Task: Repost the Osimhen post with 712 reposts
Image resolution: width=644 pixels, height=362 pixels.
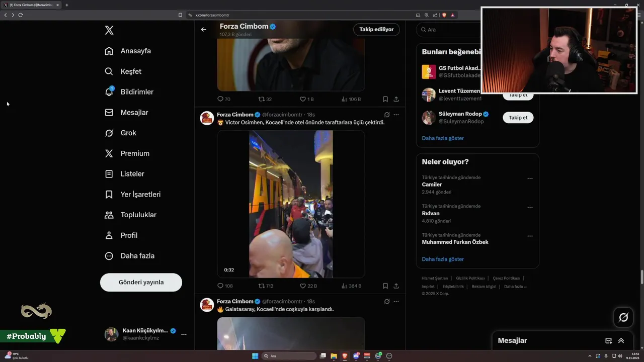Action: coord(266,286)
